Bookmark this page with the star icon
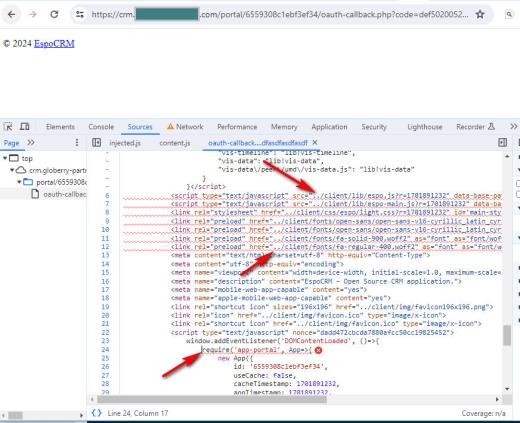The width and height of the screenshot is (520, 423). [x=480, y=14]
